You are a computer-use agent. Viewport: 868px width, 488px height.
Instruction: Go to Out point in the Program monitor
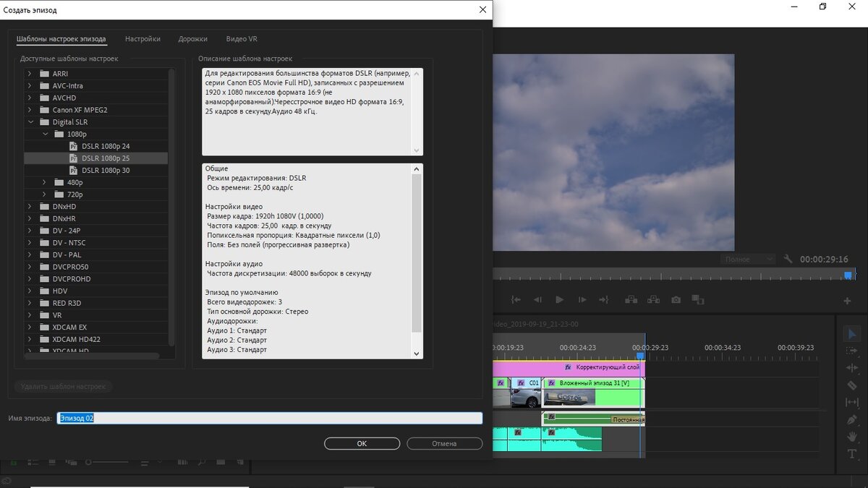[604, 299]
